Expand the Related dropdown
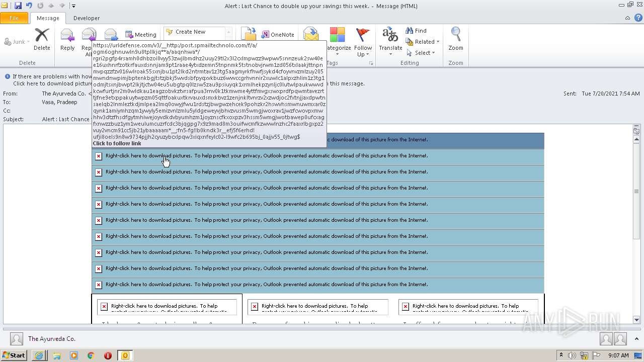Image resolution: width=644 pixels, height=362 pixels. coord(423,42)
